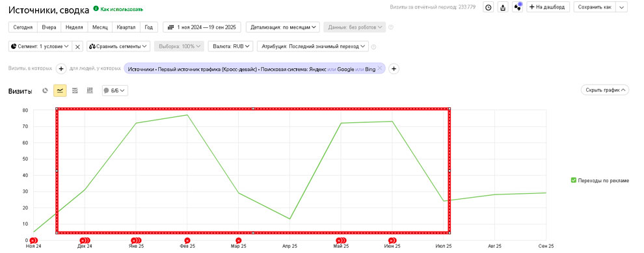Delete the Поисковая система filter chip

[380, 69]
